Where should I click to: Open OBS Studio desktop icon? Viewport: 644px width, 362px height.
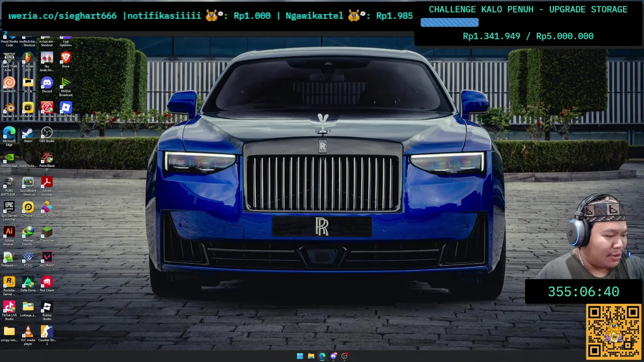[47, 134]
